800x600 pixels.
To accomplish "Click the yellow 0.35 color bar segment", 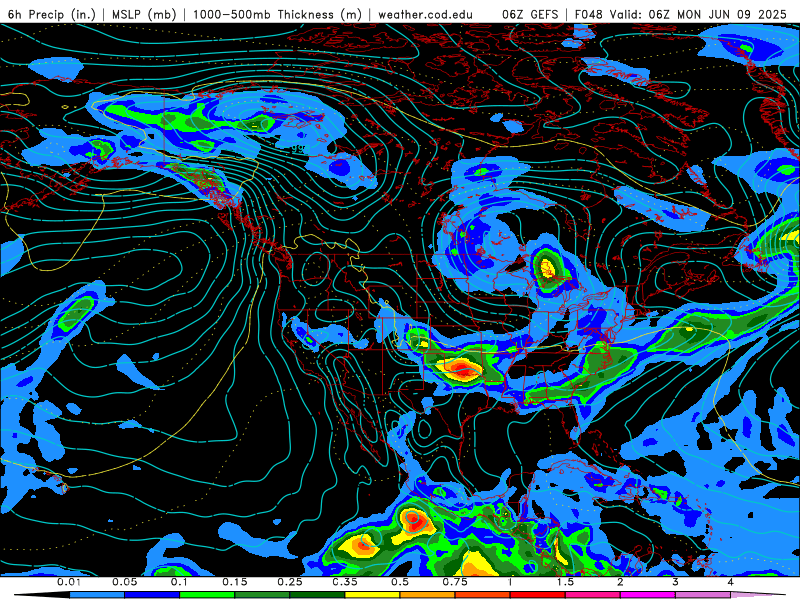I will pos(372,595).
